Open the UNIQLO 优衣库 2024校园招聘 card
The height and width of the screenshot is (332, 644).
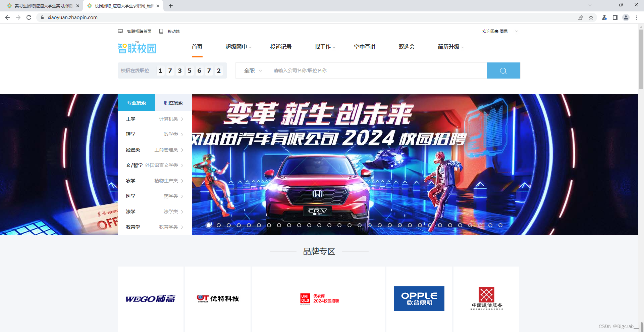pyautogui.click(x=319, y=298)
